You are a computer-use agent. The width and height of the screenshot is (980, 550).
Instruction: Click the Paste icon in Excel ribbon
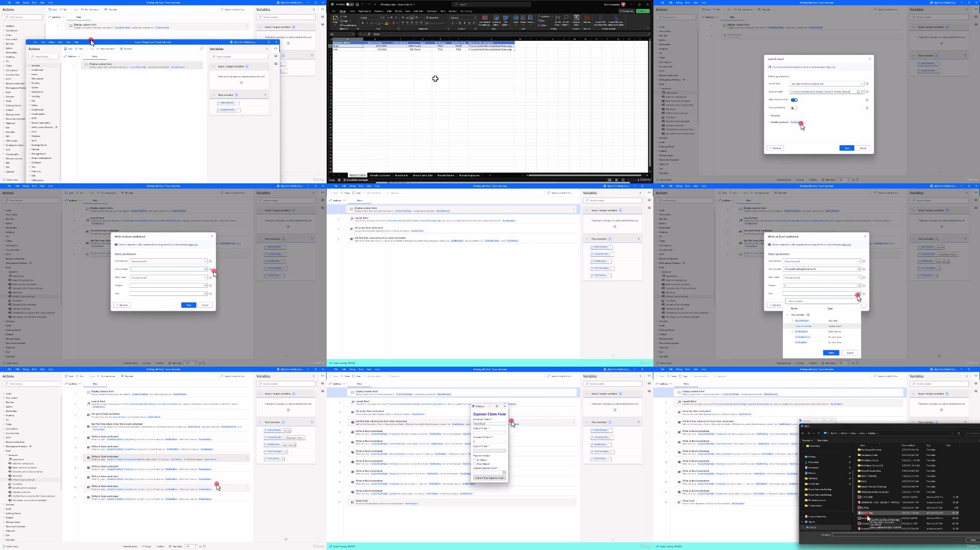[335, 19]
